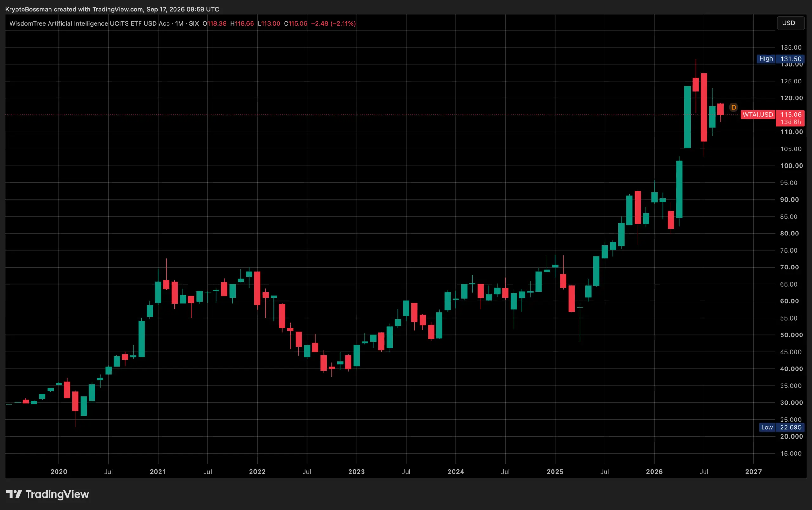Select the High 131.50 price label
The height and width of the screenshot is (510, 812).
(x=780, y=59)
